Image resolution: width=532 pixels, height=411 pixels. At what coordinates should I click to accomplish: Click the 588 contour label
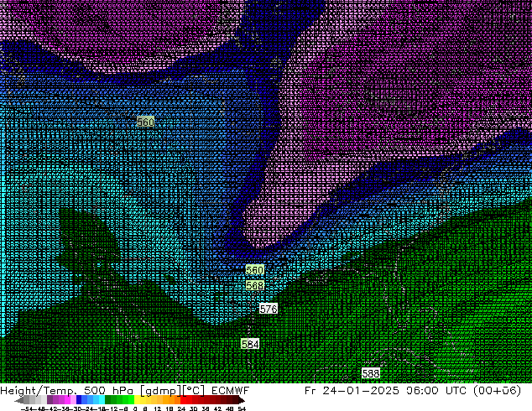371,374
